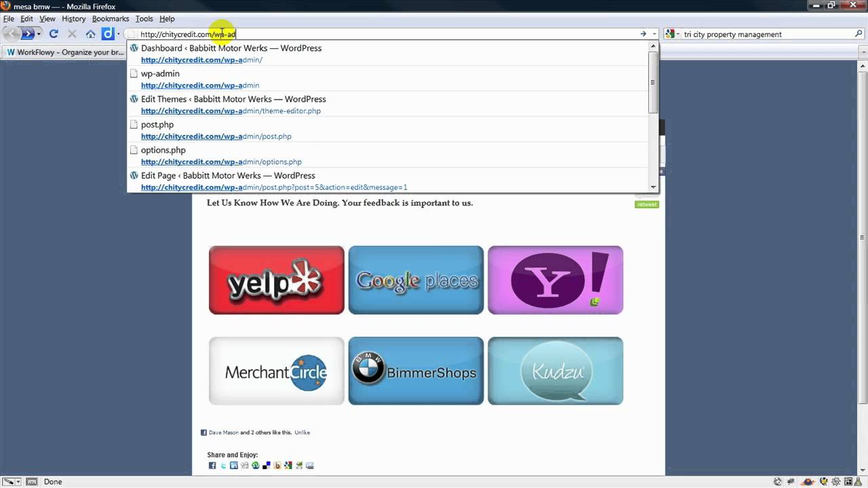Go forward with the blue arrow button
This screenshot has height=488, width=868.
pos(28,34)
